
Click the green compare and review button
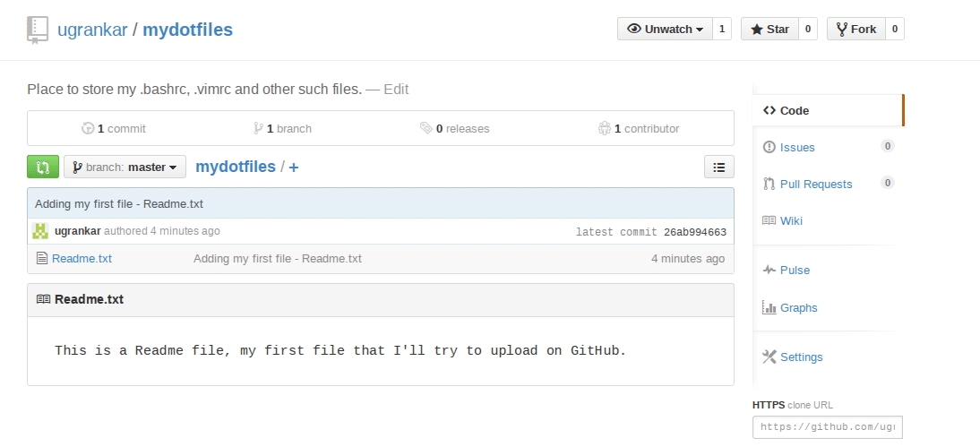42,167
